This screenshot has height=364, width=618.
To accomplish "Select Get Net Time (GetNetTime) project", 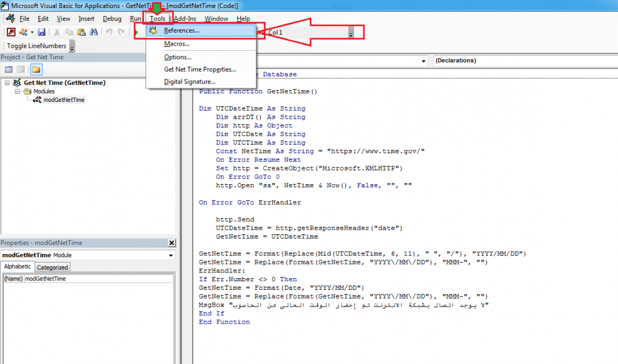I will [65, 83].
